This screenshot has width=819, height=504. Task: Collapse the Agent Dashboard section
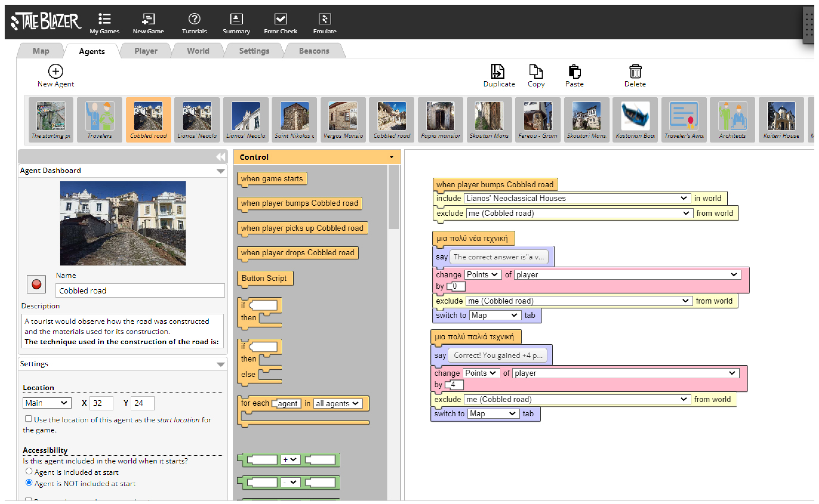(x=221, y=171)
